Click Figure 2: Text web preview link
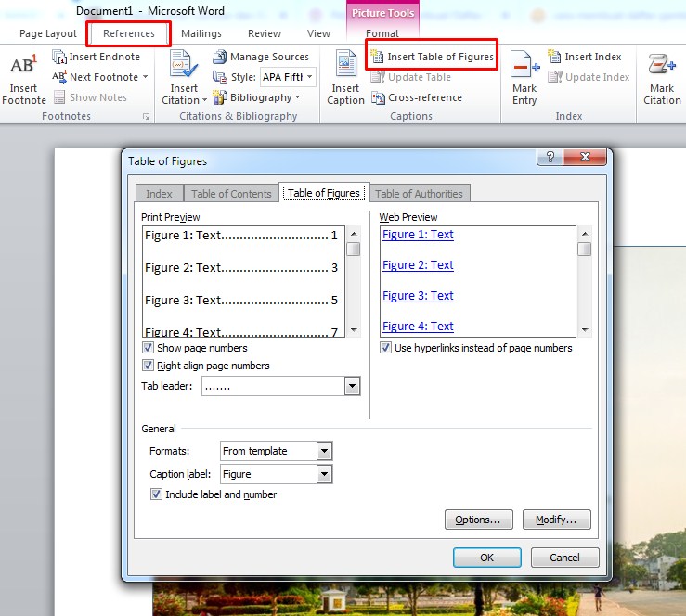The image size is (686, 616). 418,265
